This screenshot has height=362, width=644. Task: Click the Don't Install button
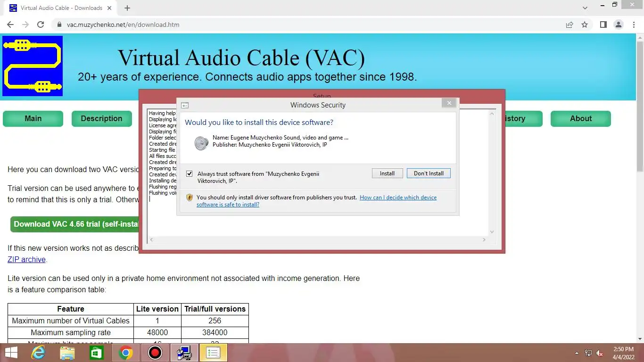pos(429,173)
